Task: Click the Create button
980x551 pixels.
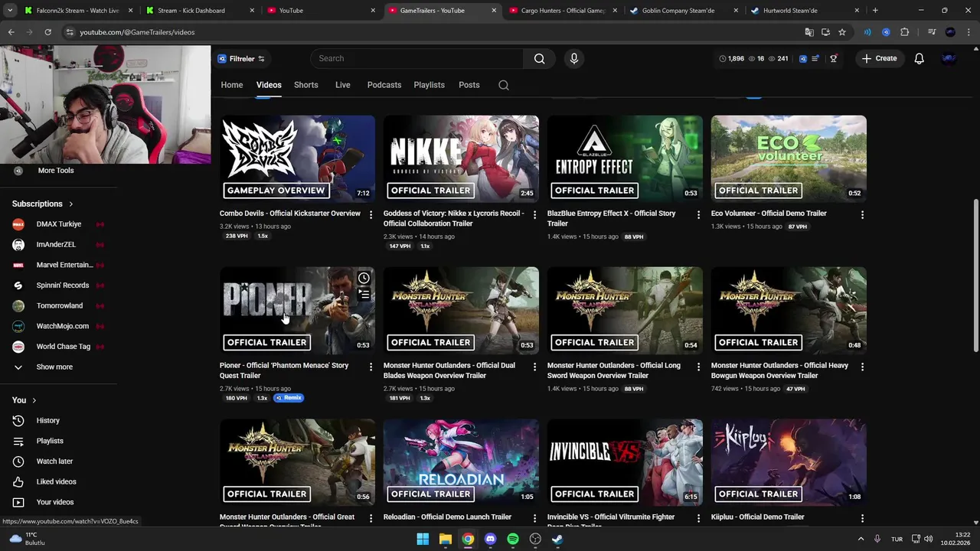Action: click(x=878, y=58)
